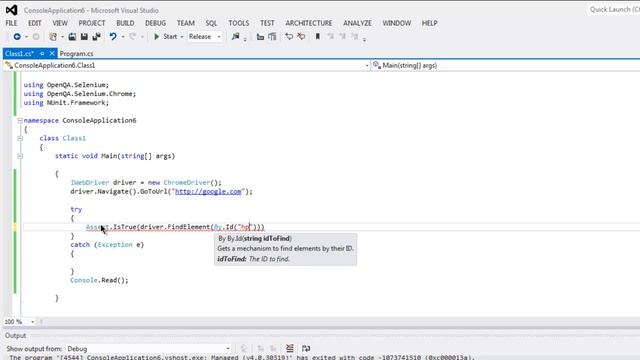Image resolution: width=640 pixels, height=360 pixels.
Task: Open the FILE menu
Action: (11, 23)
